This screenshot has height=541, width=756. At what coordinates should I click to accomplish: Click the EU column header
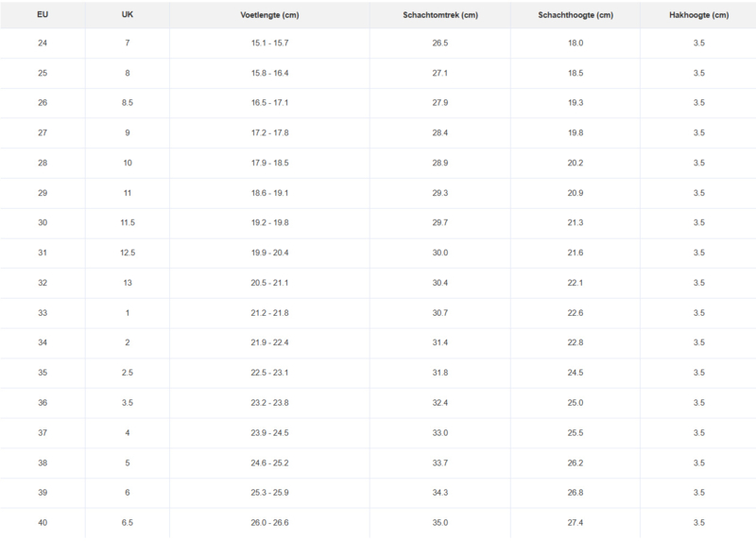coord(43,15)
